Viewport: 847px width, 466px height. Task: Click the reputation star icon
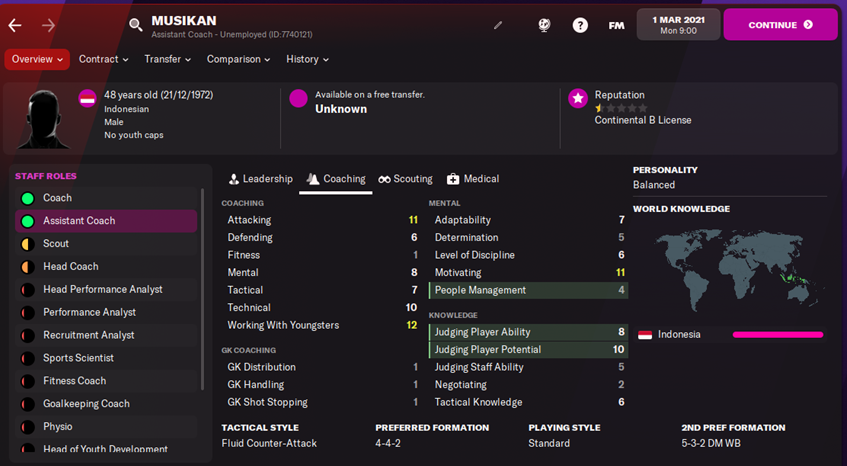pyautogui.click(x=577, y=98)
